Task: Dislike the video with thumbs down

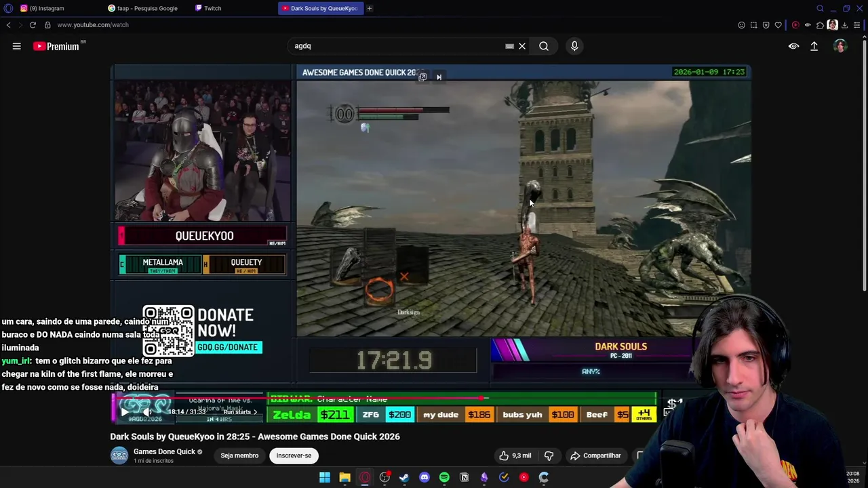Action: pos(549,455)
